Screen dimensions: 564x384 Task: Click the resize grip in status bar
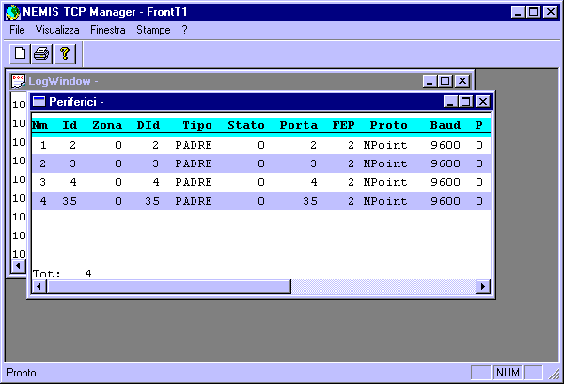point(554,374)
